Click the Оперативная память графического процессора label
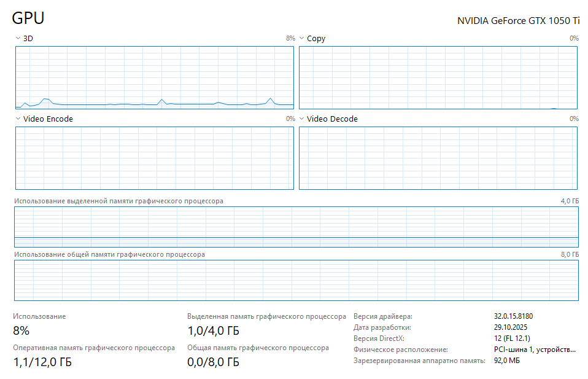Viewport: 588px width, 379px height. [x=94, y=348]
